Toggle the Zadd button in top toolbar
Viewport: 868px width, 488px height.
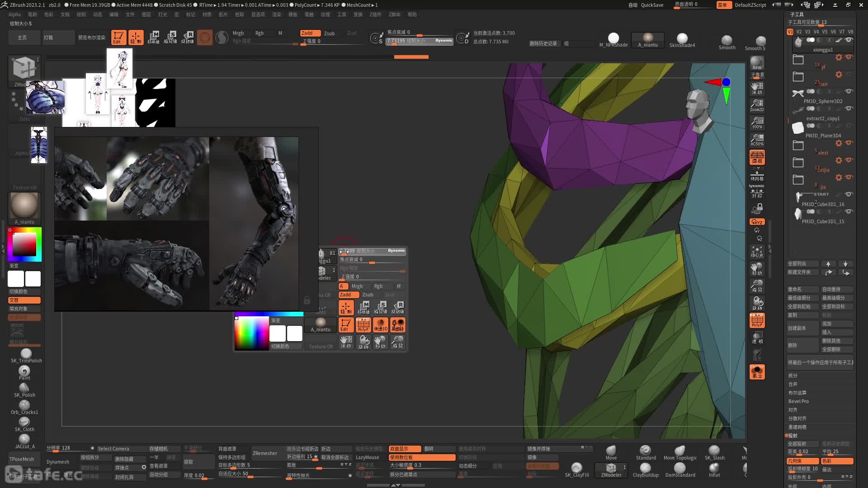310,33
